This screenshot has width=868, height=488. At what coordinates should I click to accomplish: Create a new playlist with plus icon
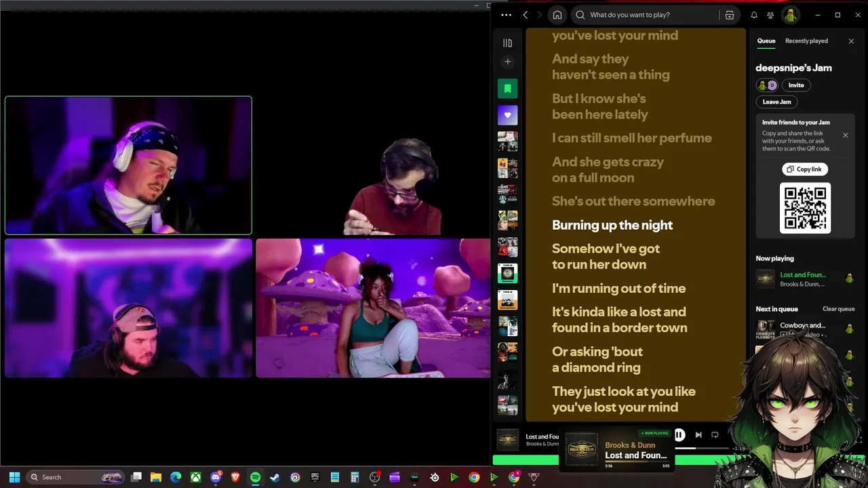(507, 62)
